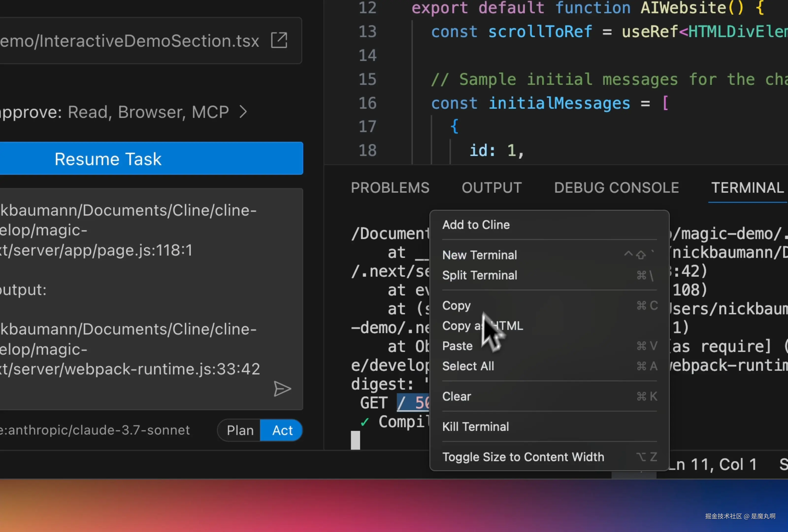The height and width of the screenshot is (532, 788).
Task: Expand the auto-approve settings chevron
Action: pos(243,112)
